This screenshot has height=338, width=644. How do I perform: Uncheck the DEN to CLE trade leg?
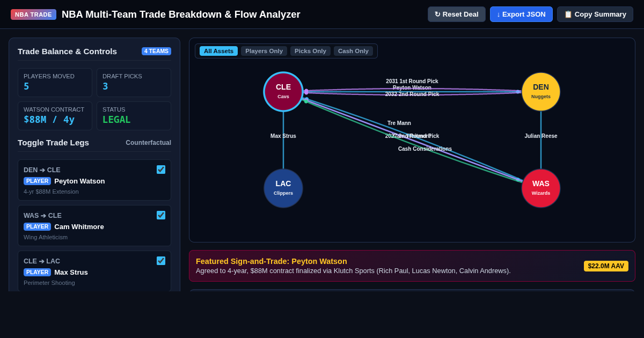coord(161,170)
